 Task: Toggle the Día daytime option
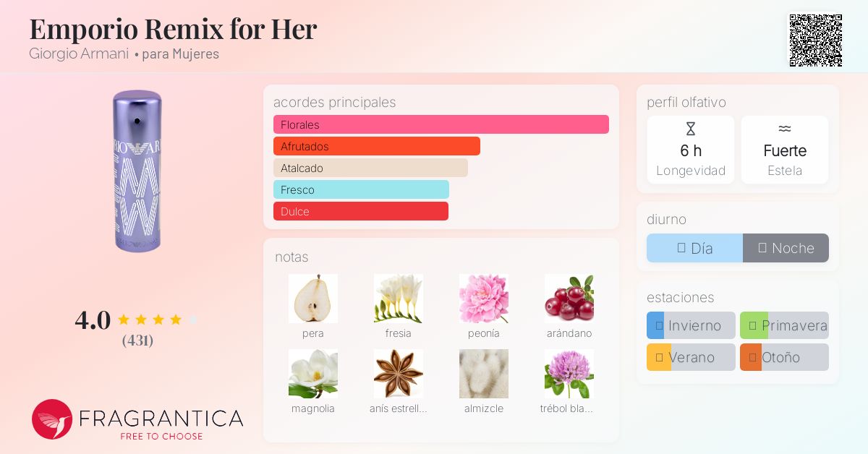[x=694, y=248]
